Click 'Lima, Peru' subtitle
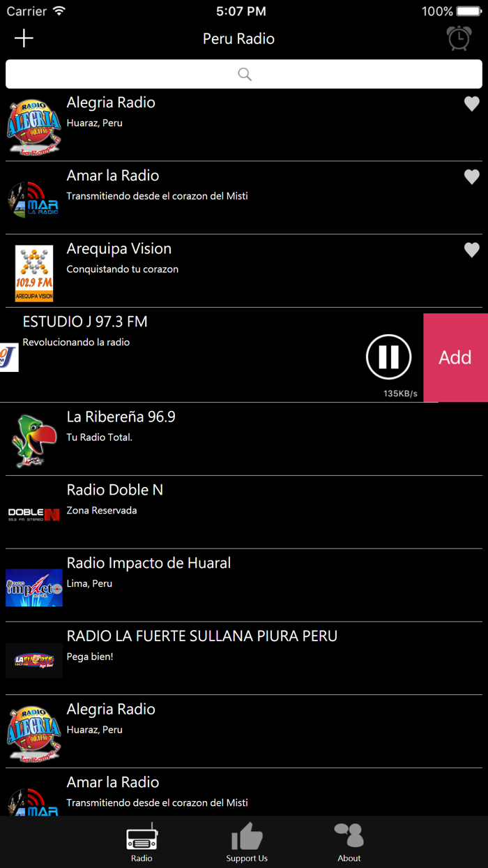488x868 pixels. coord(89,583)
